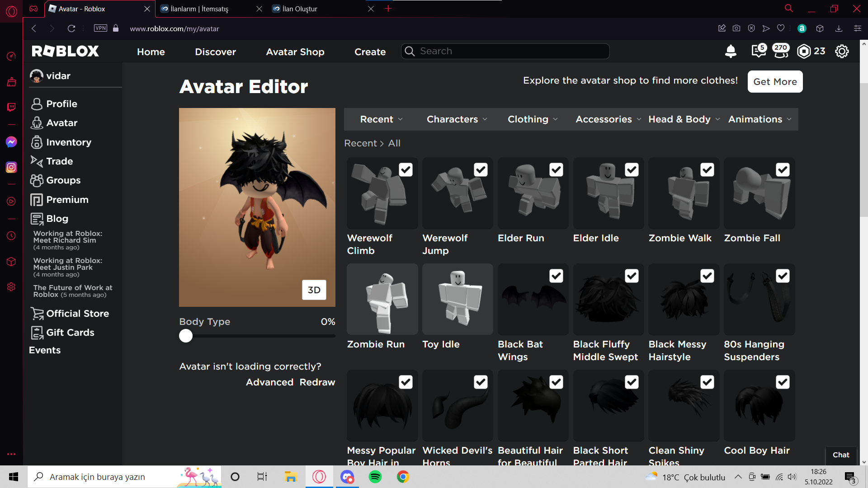Switch to the İlan Oluştur tab

323,9
